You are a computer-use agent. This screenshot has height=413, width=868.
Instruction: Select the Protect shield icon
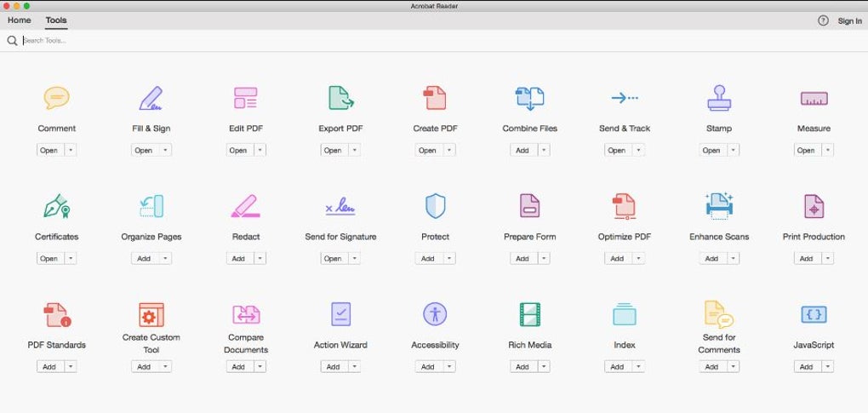pyautogui.click(x=435, y=206)
